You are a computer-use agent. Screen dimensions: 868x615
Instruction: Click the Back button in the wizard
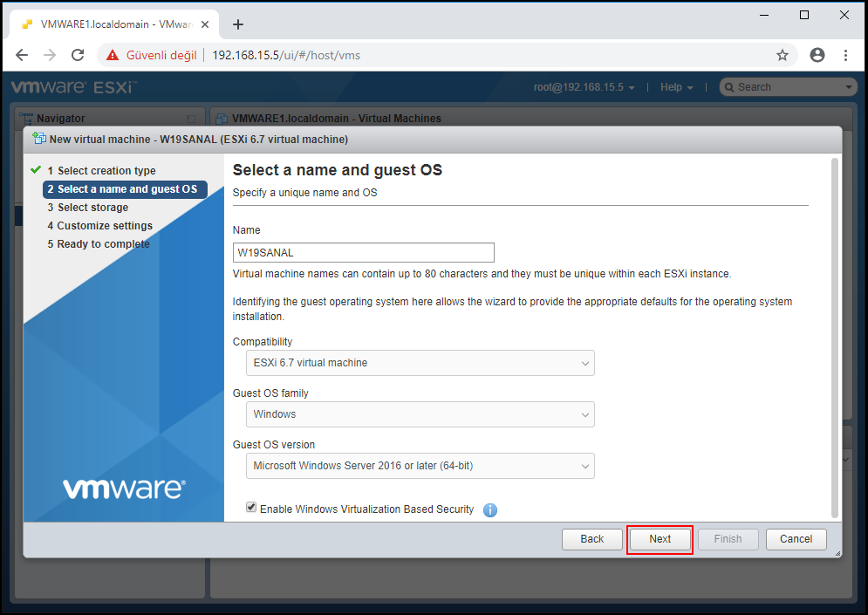point(592,539)
